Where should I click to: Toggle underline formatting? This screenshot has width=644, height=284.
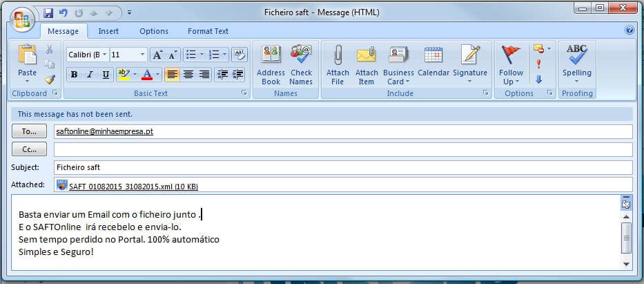coord(106,75)
